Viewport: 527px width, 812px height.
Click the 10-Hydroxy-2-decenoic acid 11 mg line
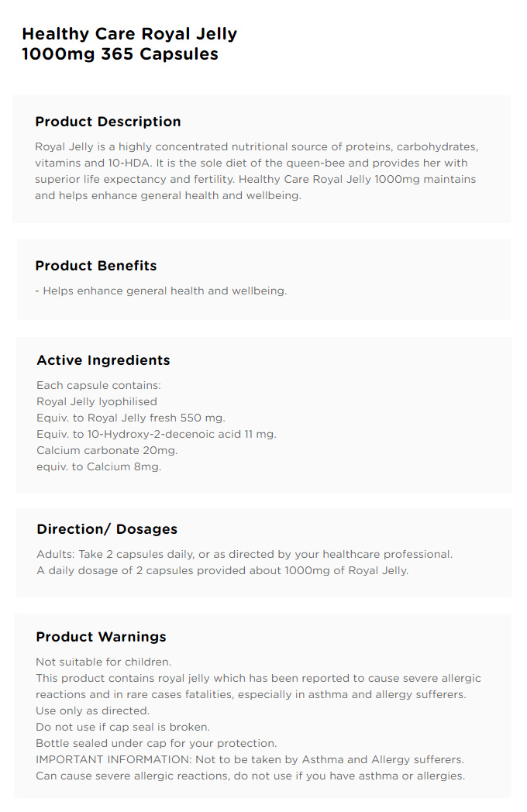click(157, 434)
